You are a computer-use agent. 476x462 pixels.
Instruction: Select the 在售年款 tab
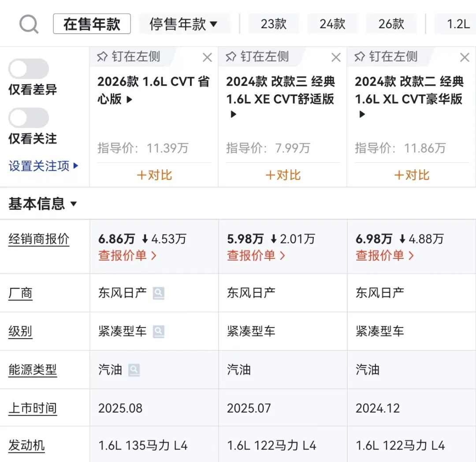pyautogui.click(x=92, y=24)
